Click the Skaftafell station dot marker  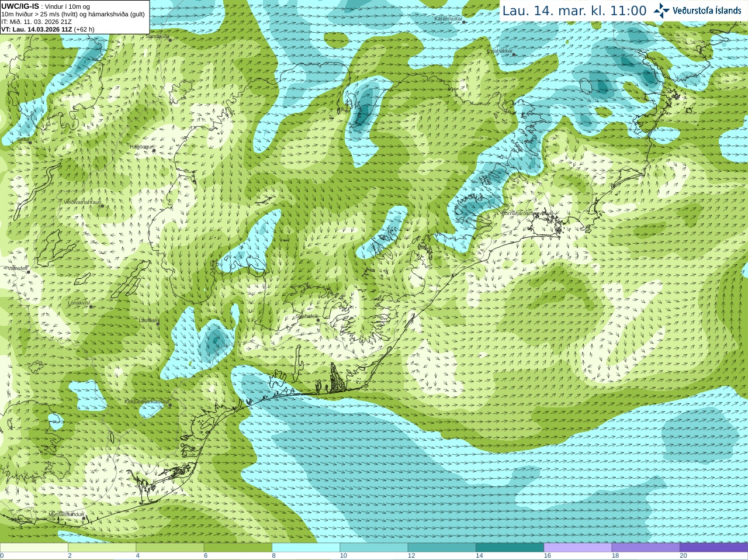(x=318, y=320)
